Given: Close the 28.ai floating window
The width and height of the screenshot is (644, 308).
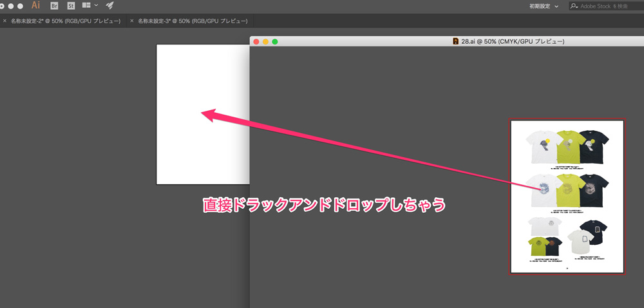Looking at the screenshot, I should [256, 42].
